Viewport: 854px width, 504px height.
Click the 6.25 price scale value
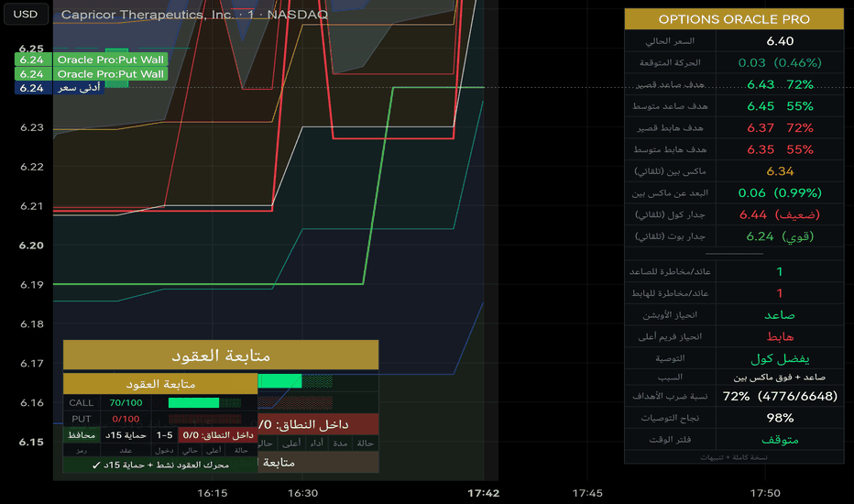tap(31, 48)
